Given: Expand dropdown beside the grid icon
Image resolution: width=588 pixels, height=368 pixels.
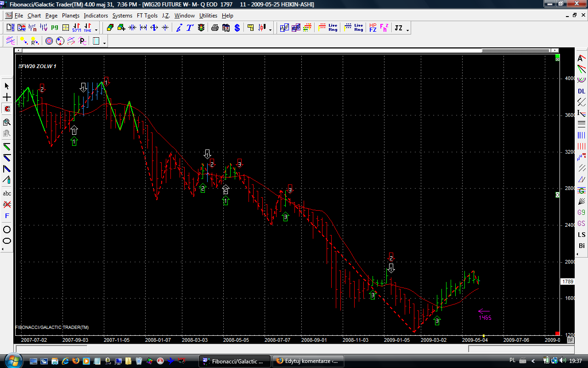Looking at the screenshot, I should click(x=105, y=43).
